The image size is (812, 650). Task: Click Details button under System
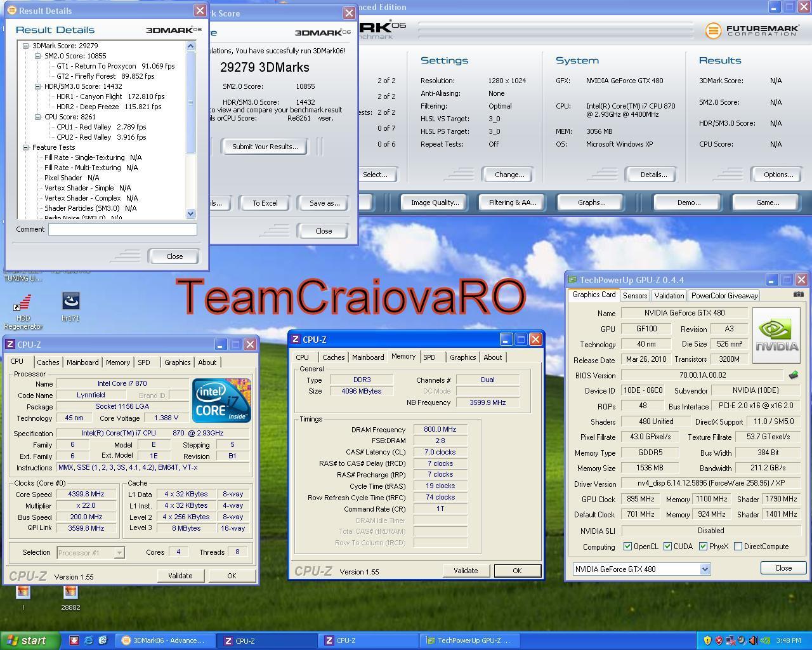pos(653,175)
